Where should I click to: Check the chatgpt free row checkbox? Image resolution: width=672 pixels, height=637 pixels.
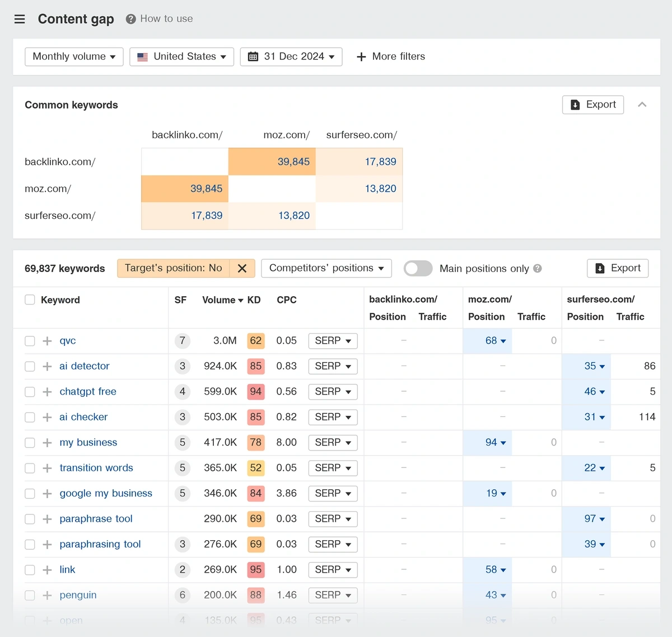(x=30, y=392)
